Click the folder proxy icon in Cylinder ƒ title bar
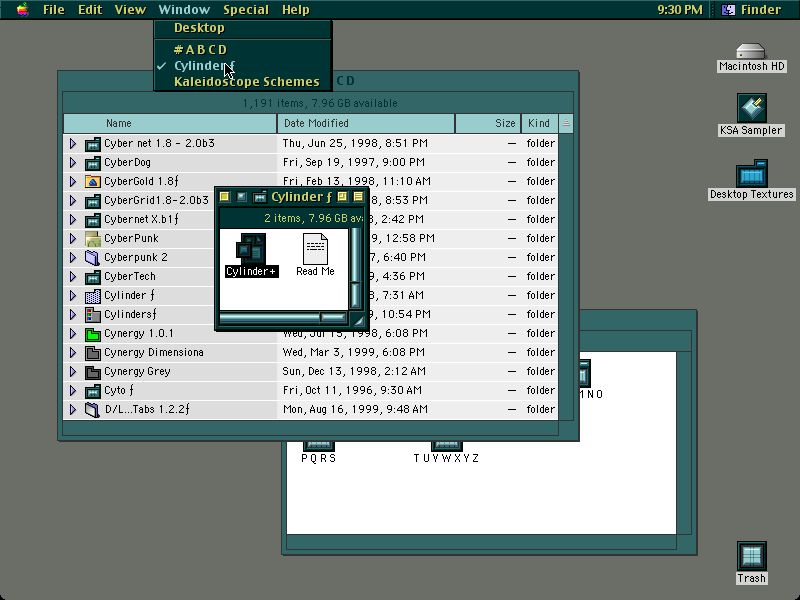Screen dimensions: 800x600 [260, 197]
